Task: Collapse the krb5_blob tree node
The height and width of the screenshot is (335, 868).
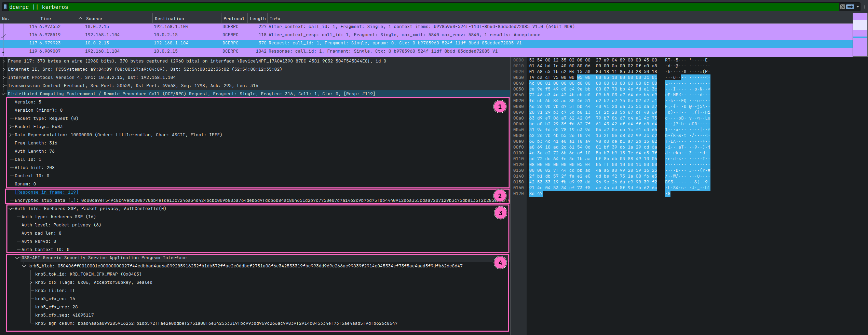Action: [x=24, y=266]
